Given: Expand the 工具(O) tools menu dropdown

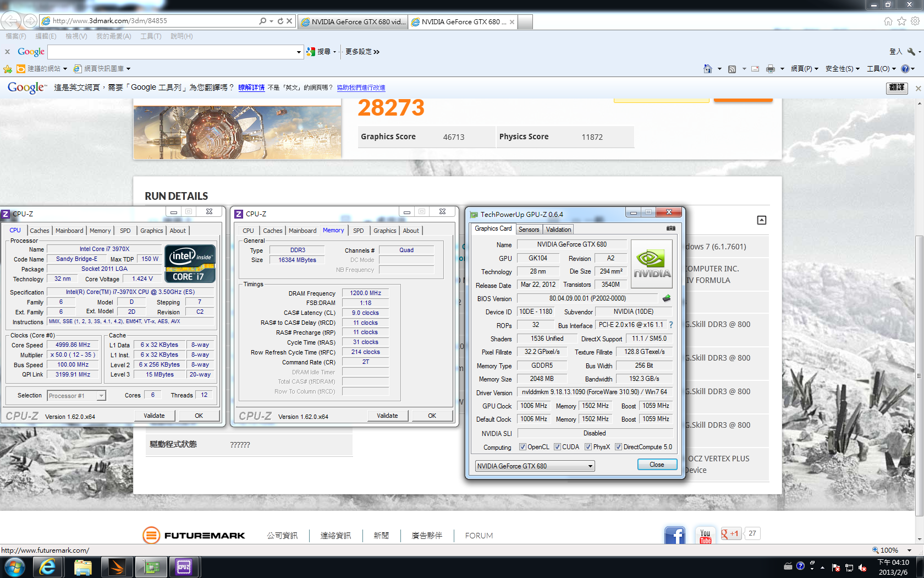Looking at the screenshot, I should [881, 69].
